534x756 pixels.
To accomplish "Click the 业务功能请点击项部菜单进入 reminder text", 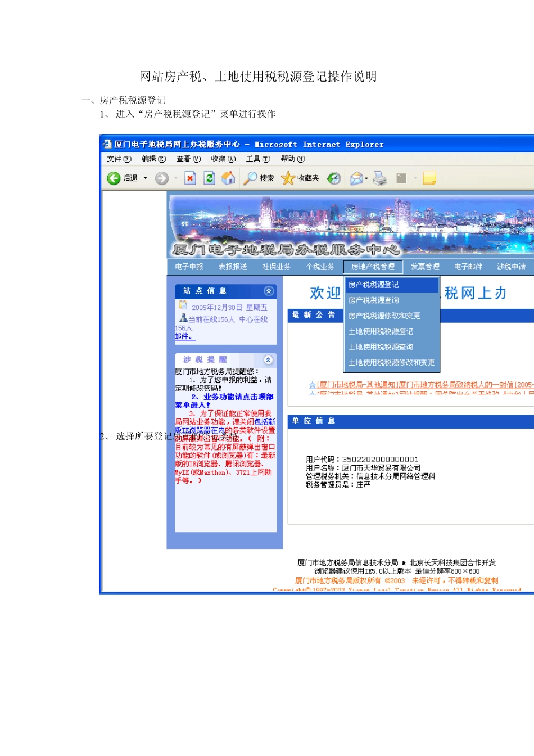I will (x=225, y=400).
